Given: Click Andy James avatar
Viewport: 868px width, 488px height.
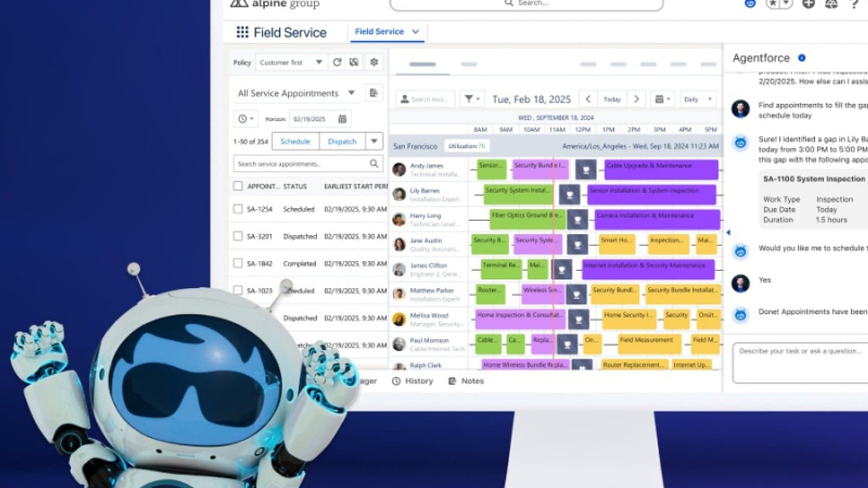Looking at the screenshot, I should (399, 169).
